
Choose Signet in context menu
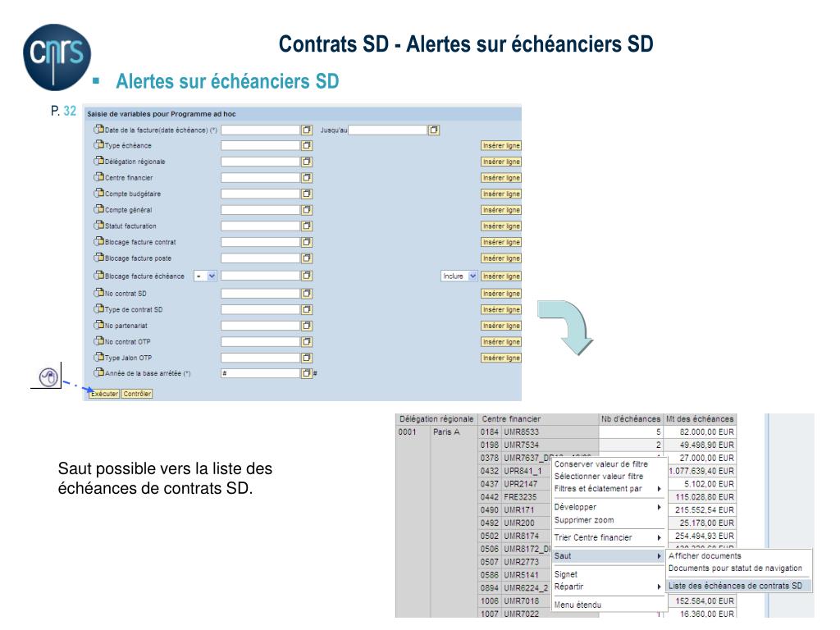(566, 574)
